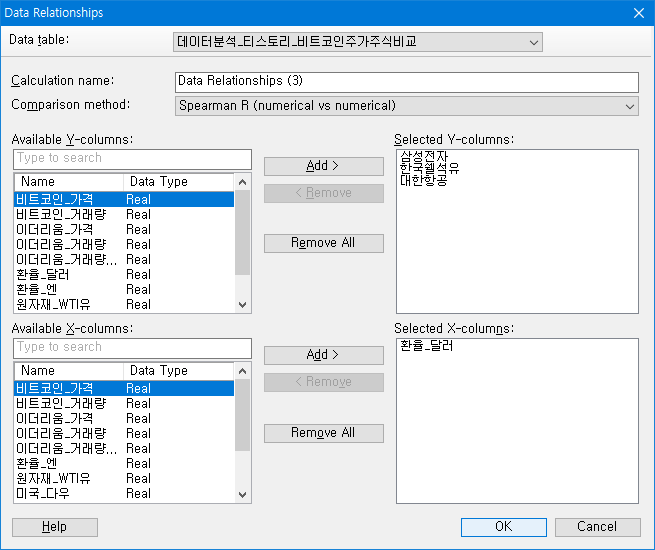Sort X-columns list by Data Type header
The image size is (655, 550).
click(x=179, y=371)
